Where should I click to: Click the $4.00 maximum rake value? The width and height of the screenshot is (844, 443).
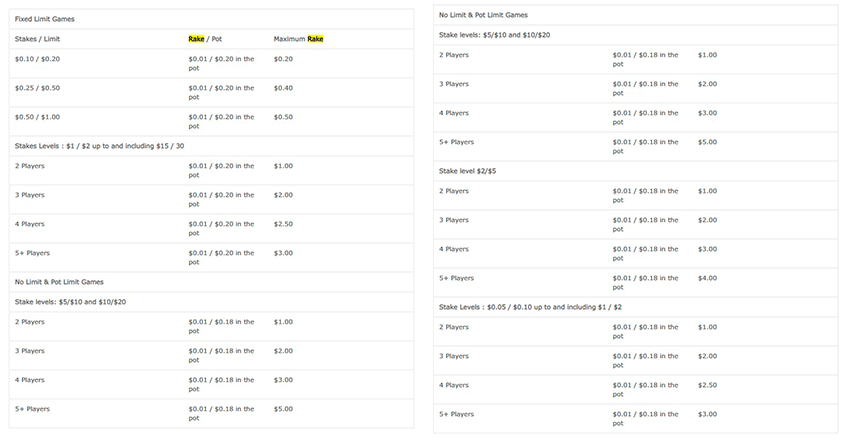point(707,278)
